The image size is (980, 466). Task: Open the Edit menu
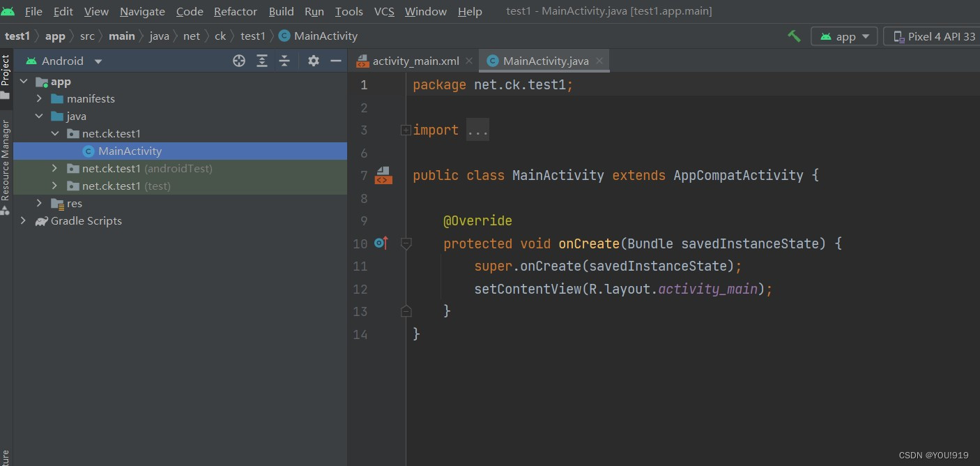63,12
